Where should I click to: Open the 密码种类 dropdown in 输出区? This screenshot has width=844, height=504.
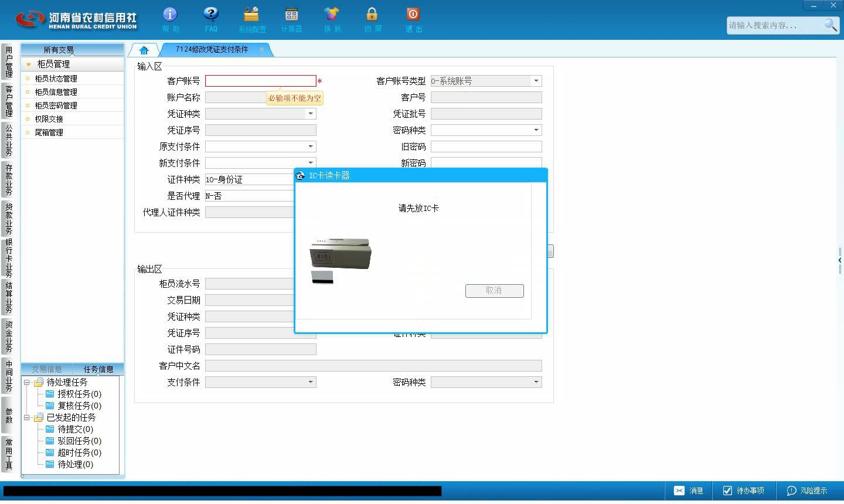click(536, 382)
